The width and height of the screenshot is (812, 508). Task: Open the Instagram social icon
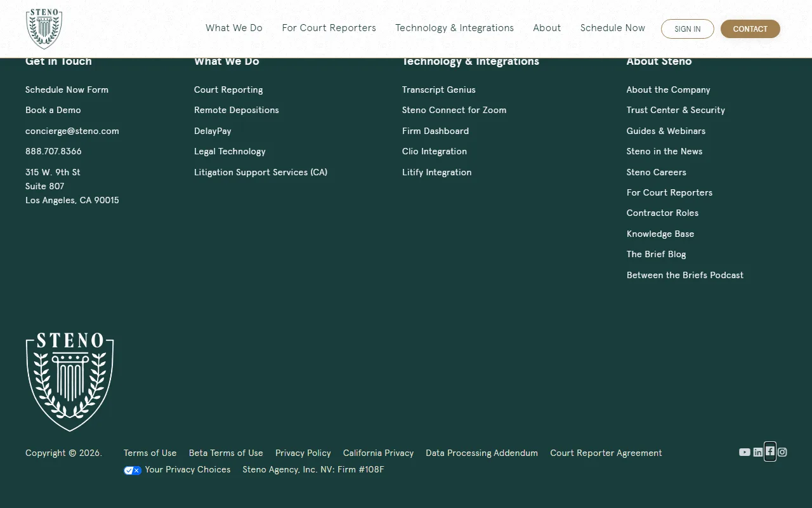[x=782, y=452]
